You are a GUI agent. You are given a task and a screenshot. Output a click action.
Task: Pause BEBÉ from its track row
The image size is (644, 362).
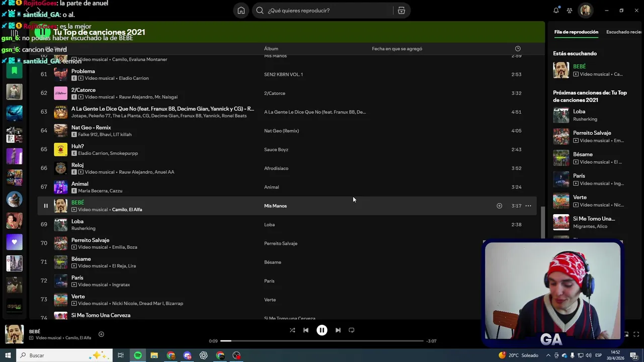click(46, 206)
